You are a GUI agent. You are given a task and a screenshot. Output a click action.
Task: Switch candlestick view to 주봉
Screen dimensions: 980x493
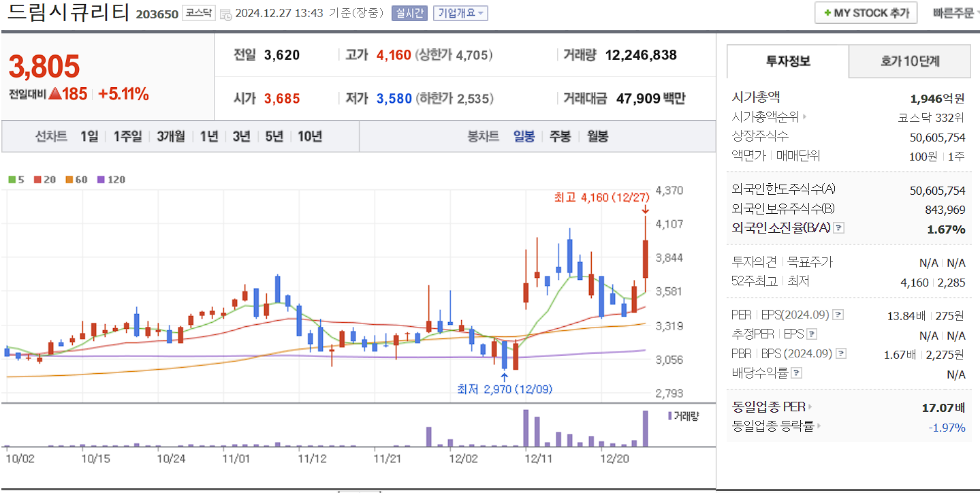[x=560, y=136]
